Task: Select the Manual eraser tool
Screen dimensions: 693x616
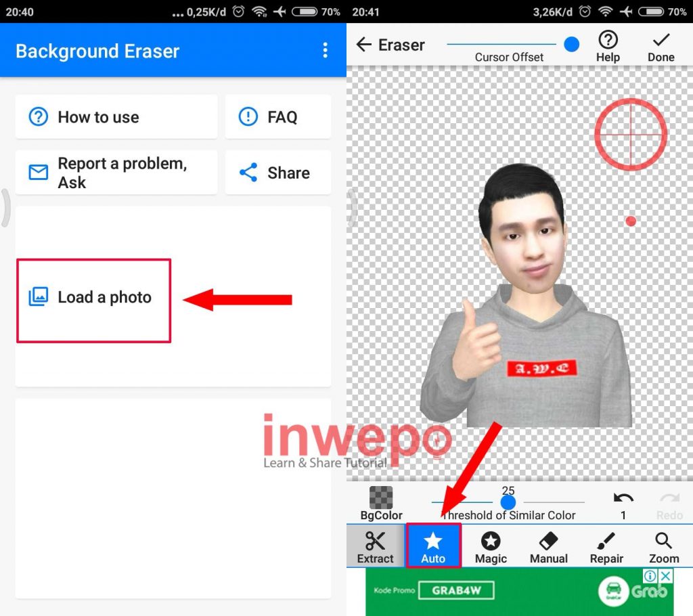Action: pyautogui.click(x=548, y=546)
